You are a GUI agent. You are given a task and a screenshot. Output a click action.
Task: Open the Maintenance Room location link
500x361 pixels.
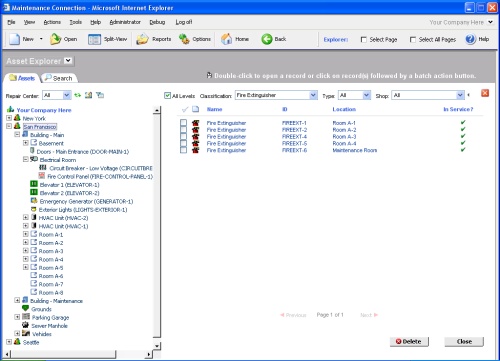pyautogui.click(x=355, y=150)
